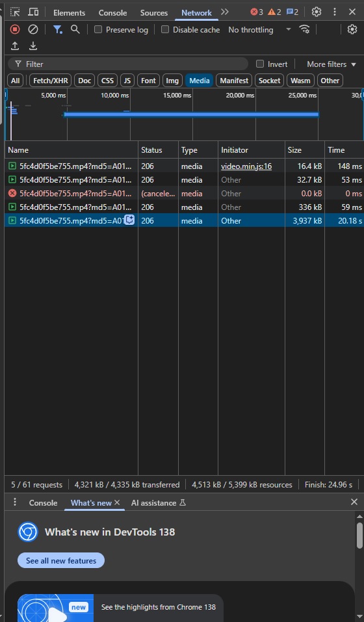Toggle the device toolbar icon

click(x=34, y=12)
